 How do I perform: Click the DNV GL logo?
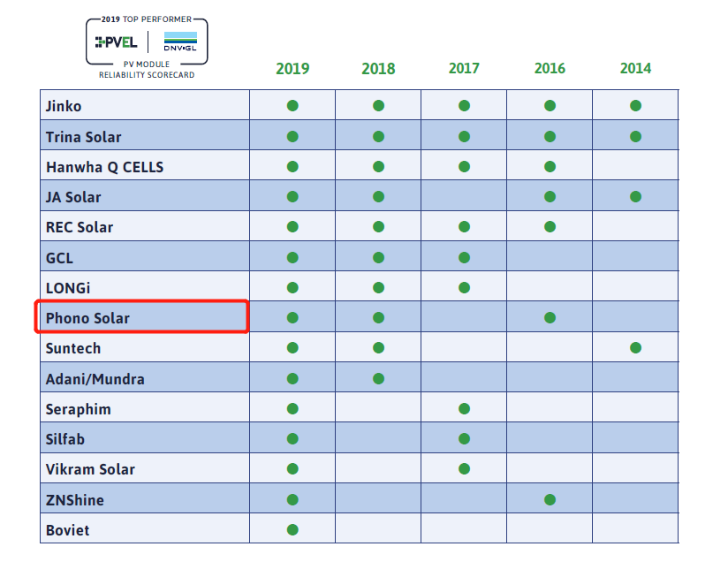pos(180,42)
